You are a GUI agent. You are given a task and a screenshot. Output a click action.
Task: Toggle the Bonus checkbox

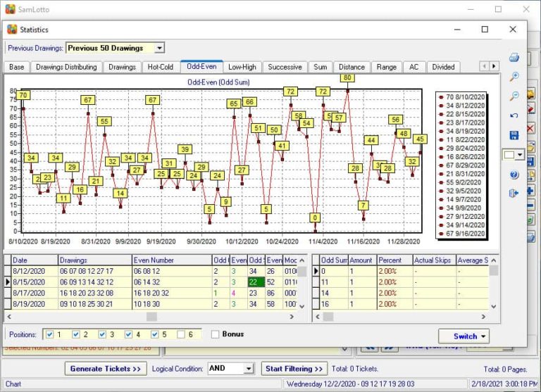coord(216,334)
